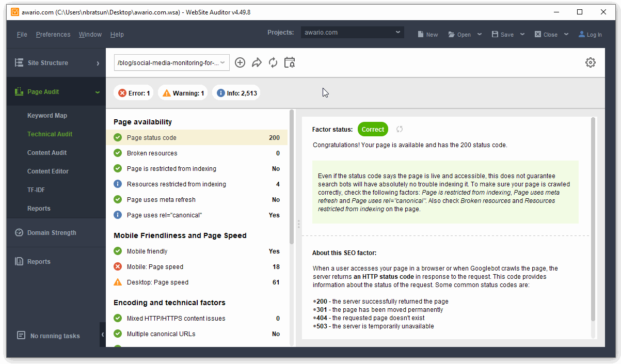The image size is (621, 364).
Task: Open the dropdown arrow next to Save
Action: point(522,35)
